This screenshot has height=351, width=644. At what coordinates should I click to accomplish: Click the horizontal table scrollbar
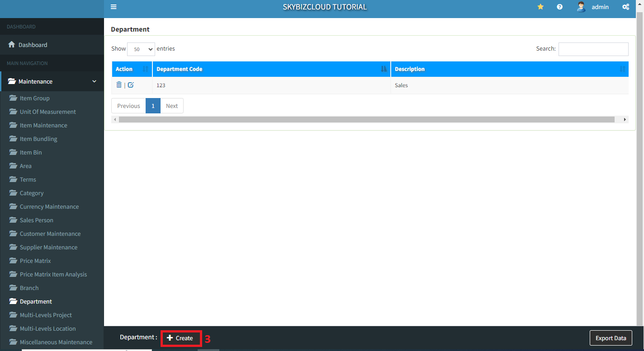pyautogui.click(x=366, y=120)
